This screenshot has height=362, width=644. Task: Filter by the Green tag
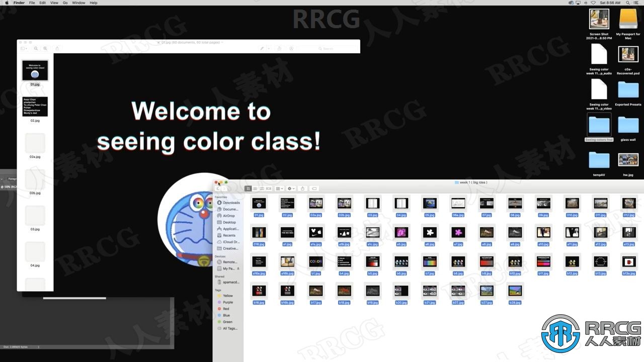tap(225, 322)
